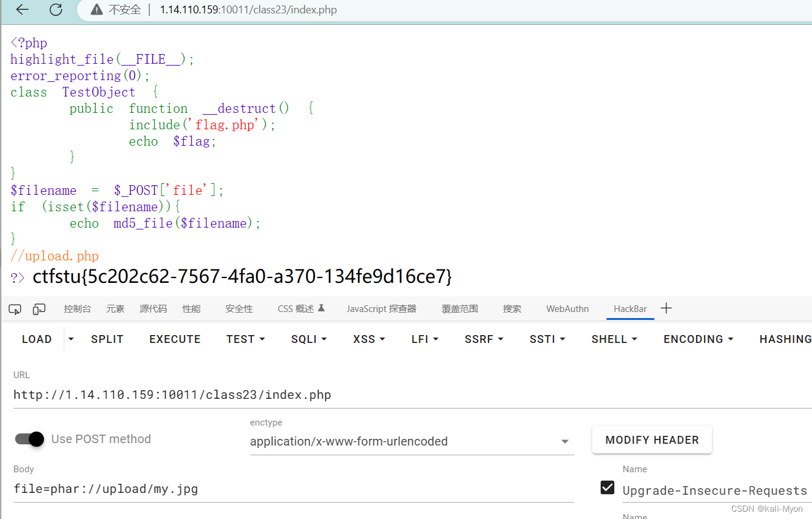Click the browser address bar URL
The image size is (812, 519).
[248, 10]
